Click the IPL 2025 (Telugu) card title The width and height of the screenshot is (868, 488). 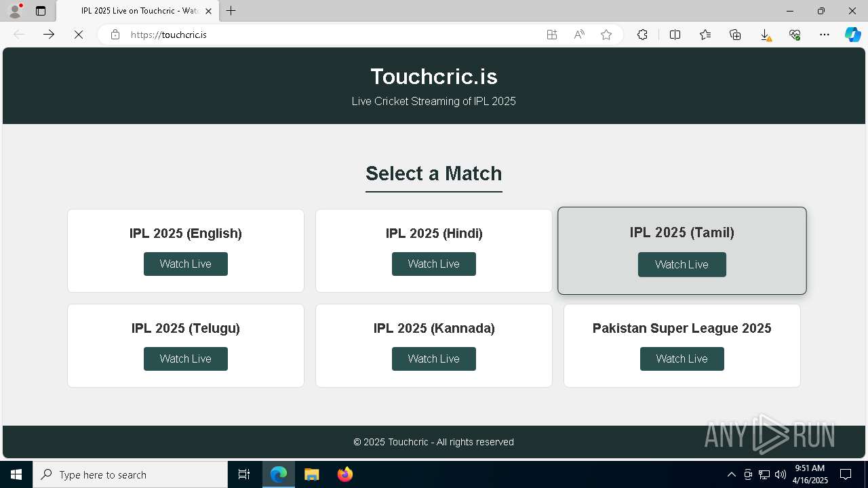click(x=186, y=328)
